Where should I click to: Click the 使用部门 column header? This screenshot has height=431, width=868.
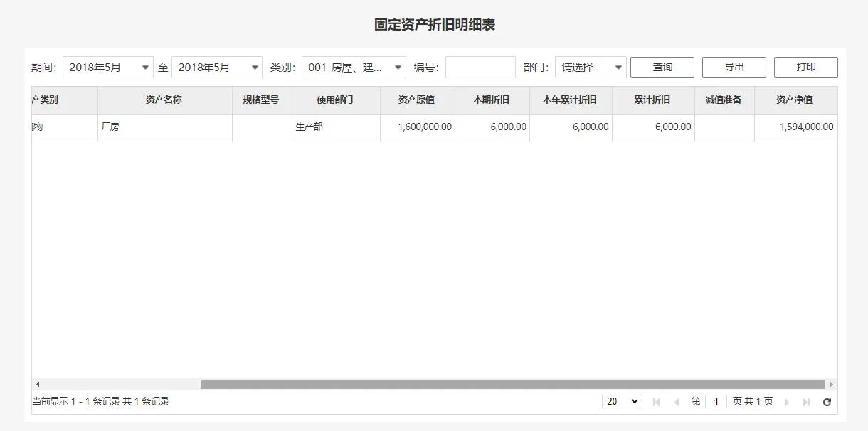coord(335,100)
